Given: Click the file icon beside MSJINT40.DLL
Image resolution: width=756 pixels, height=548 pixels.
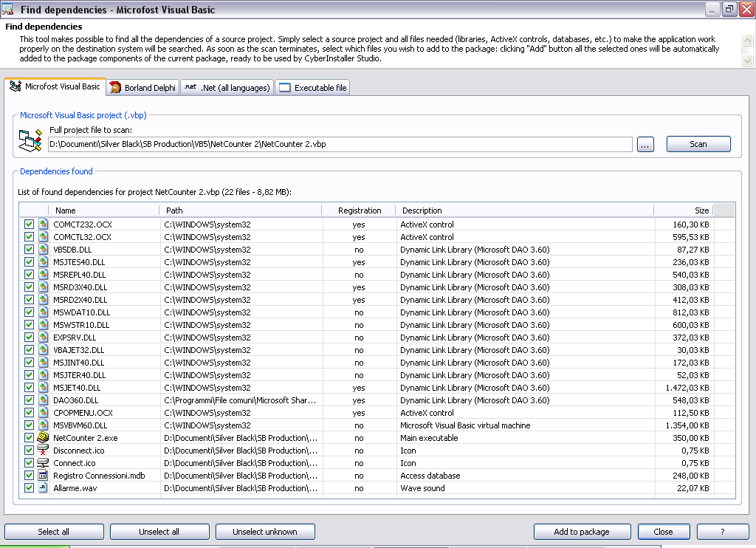Looking at the screenshot, I should pos(44,363).
